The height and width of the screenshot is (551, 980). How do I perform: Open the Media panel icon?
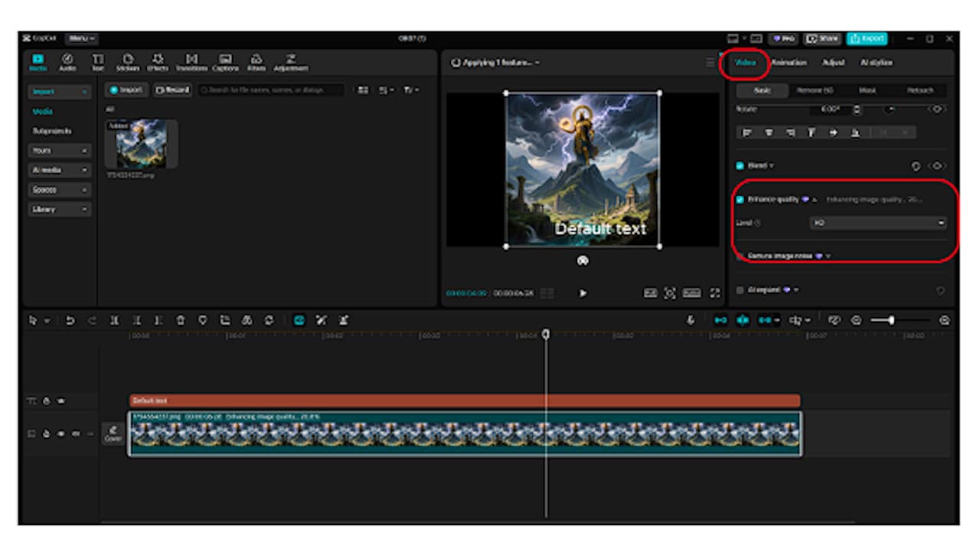pos(38,62)
